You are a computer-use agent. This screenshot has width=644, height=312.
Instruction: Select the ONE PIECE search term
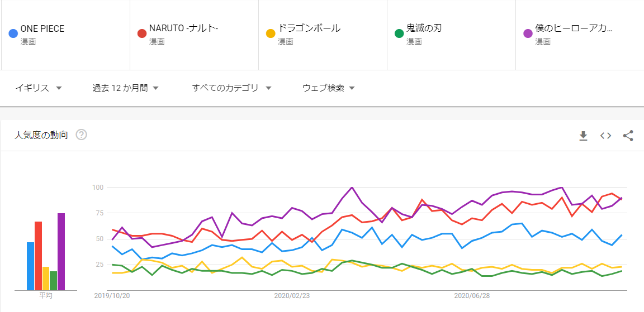(42, 28)
